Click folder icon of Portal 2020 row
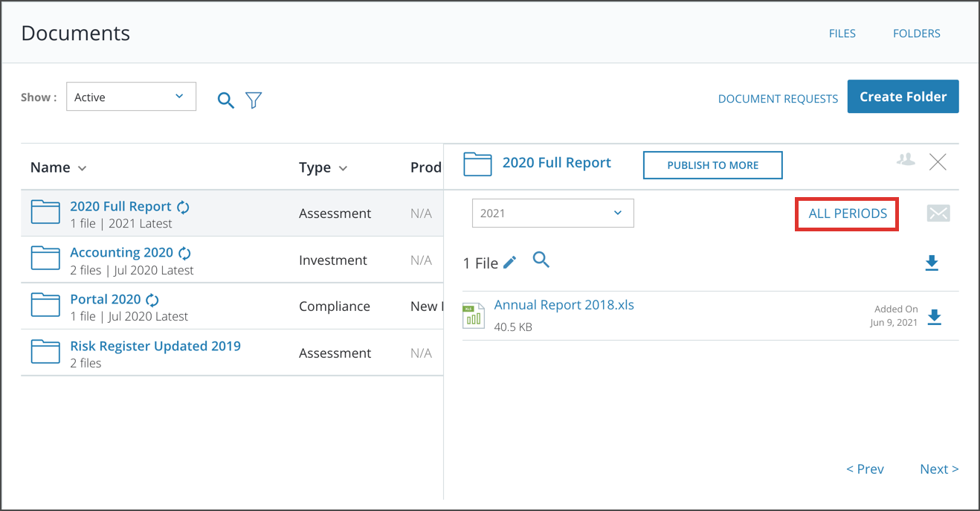980x511 pixels. click(45, 305)
